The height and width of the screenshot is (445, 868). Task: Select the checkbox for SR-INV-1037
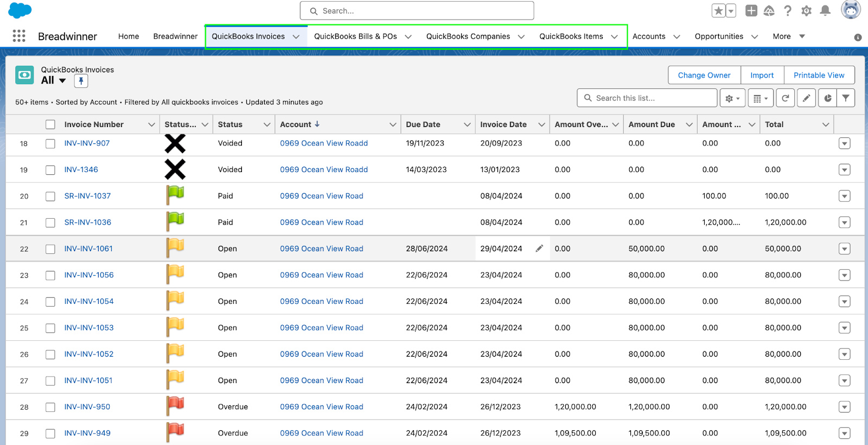point(50,196)
